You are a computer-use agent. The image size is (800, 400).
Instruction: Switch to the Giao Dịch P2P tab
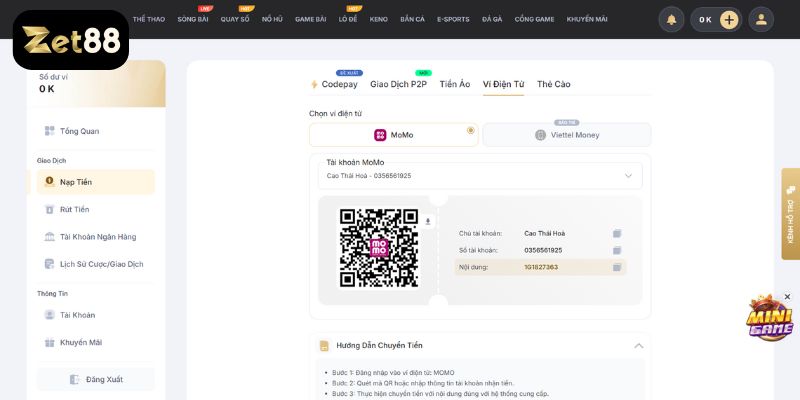(398, 84)
